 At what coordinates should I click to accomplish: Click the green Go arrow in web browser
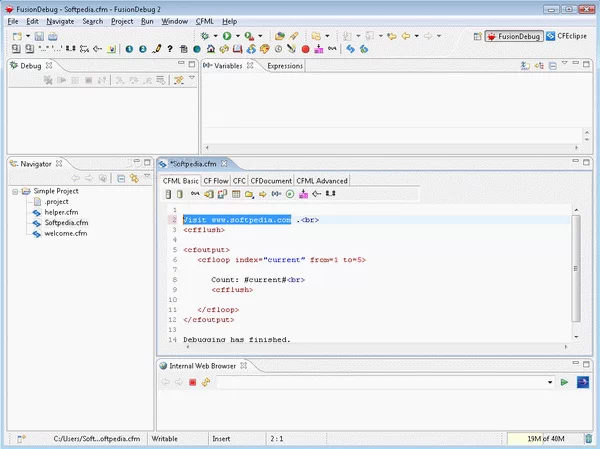pos(564,382)
